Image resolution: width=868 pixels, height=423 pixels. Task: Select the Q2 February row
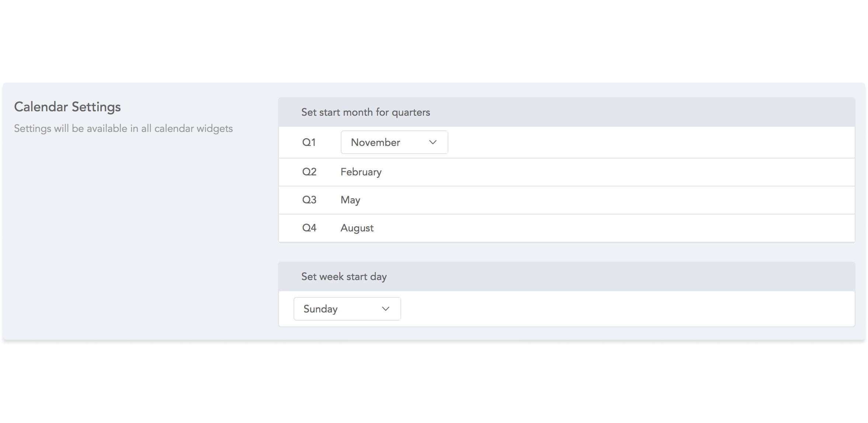pos(566,172)
